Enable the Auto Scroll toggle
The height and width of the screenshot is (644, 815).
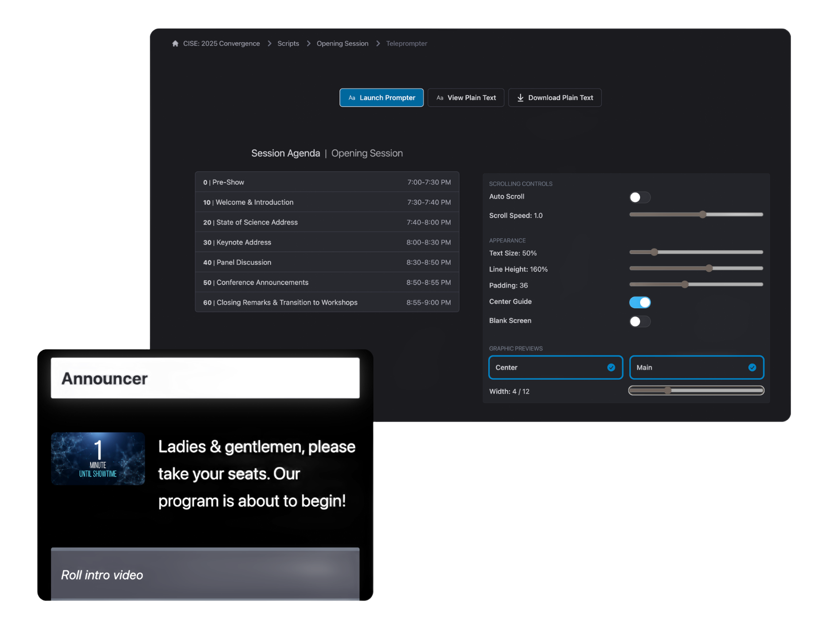pos(640,197)
